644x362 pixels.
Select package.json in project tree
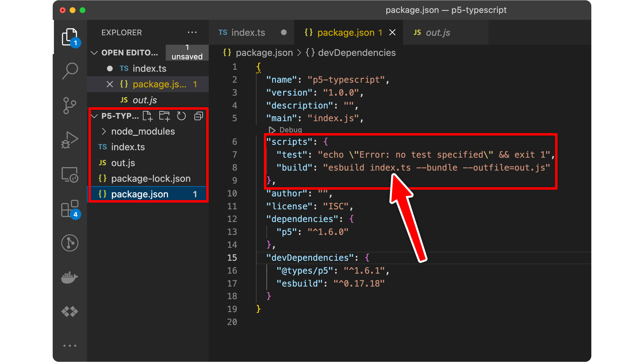148,194
